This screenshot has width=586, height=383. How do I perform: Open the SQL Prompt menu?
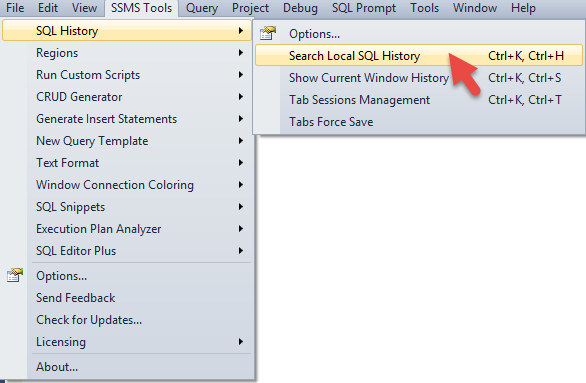(x=364, y=8)
